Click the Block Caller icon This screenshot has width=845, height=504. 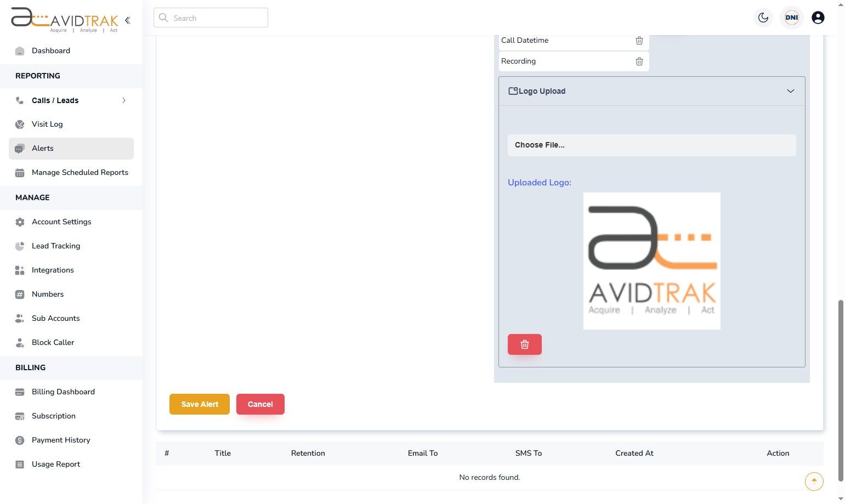[x=20, y=343]
